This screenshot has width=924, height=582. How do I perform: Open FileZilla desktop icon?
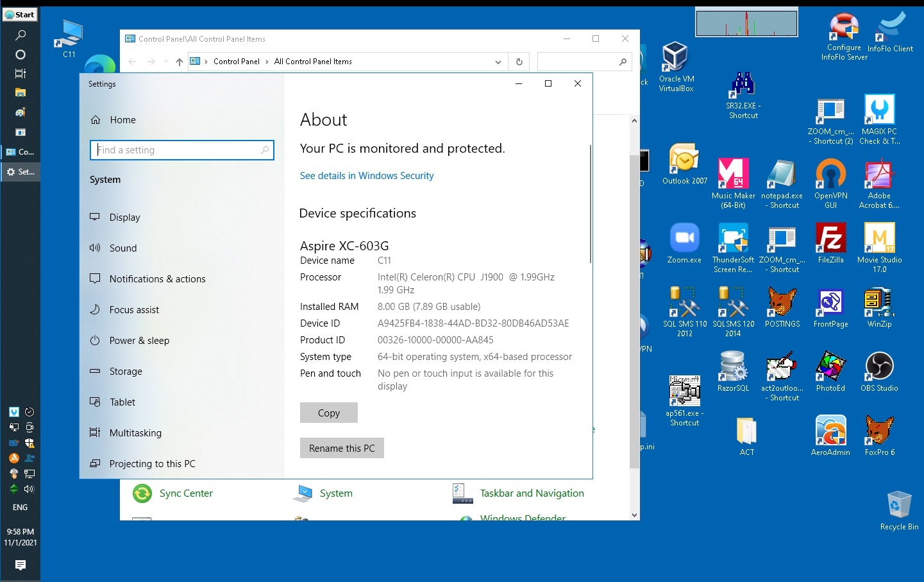[x=830, y=243]
